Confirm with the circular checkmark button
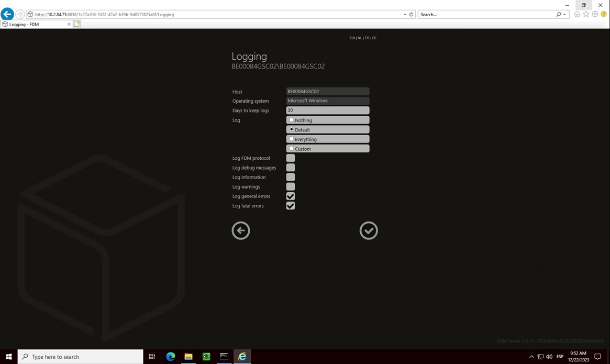Screen dimensions: 610x364 (x=369, y=230)
